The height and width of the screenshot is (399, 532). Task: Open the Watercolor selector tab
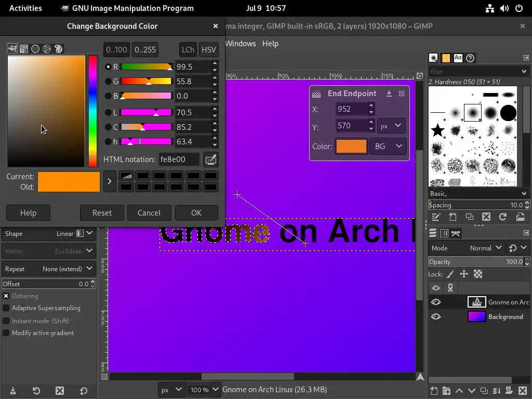[x=35, y=48]
